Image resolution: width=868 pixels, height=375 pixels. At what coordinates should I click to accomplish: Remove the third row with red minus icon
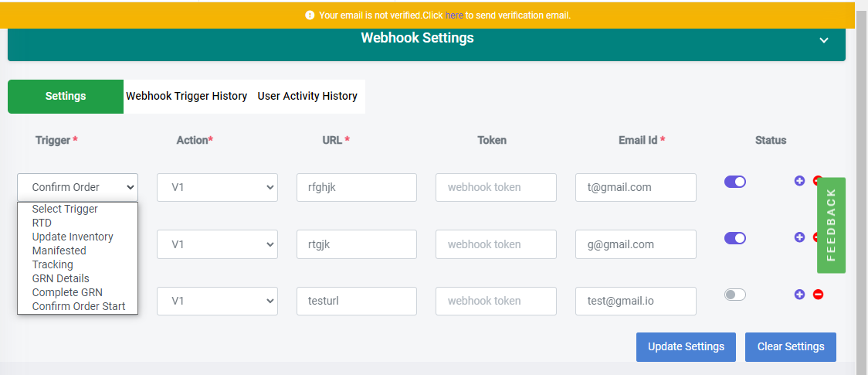click(818, 294)
